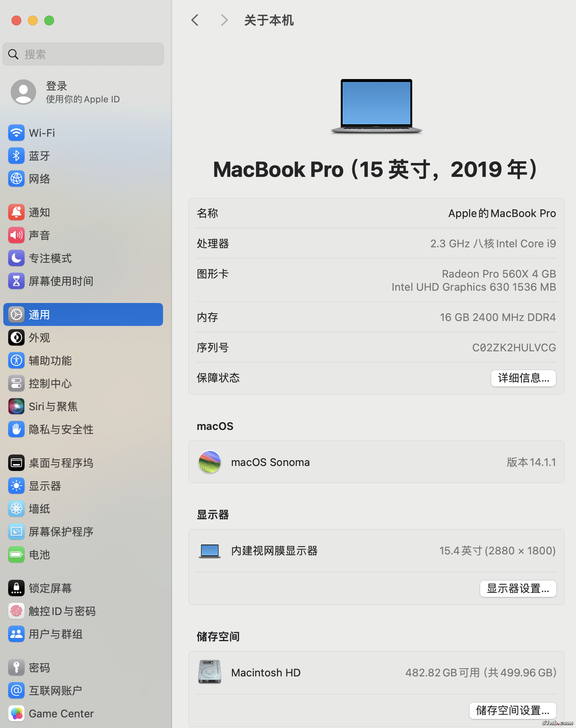Click the Siri与聚焦 icon
Screen dimensions: 576x728
(16, 407)
